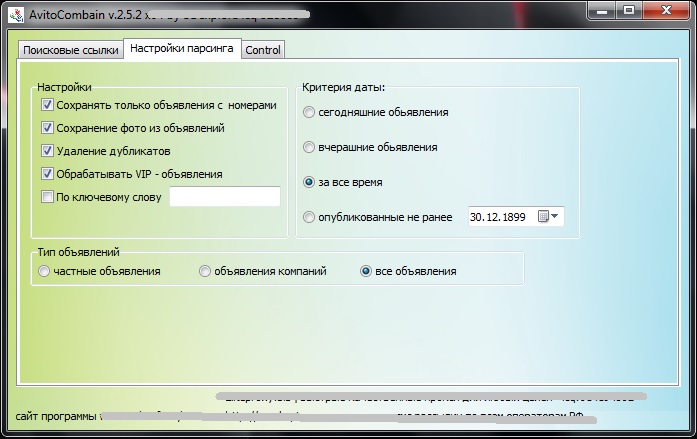
Task: Pick опубликованные не ранее radio option
Action: pyautogui.click(x=309, y=217)
